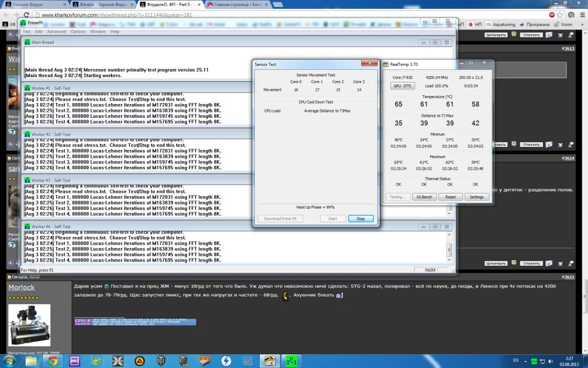Click the Start button in Sensor Test
This screenshot has width=588, height=368.
point(333,219)
